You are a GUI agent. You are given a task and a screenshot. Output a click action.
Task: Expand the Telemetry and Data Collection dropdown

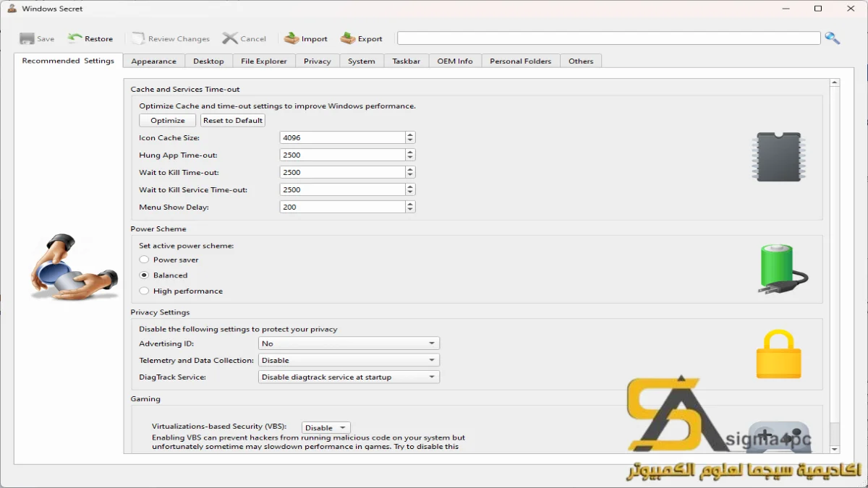pyautogui.click(x=349, y=360)
